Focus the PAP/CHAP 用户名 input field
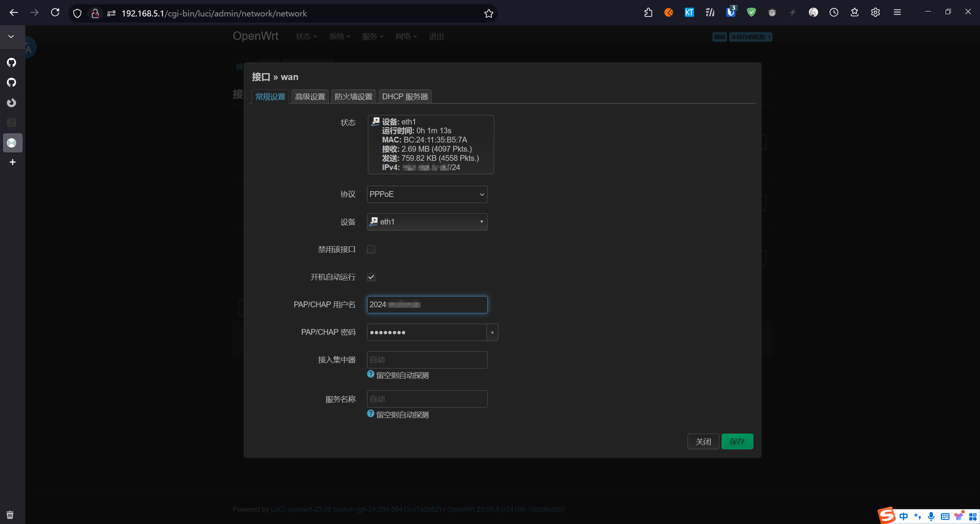Viewport: 980px width, 524px height. pyautogui.click(x=427, y=305)
